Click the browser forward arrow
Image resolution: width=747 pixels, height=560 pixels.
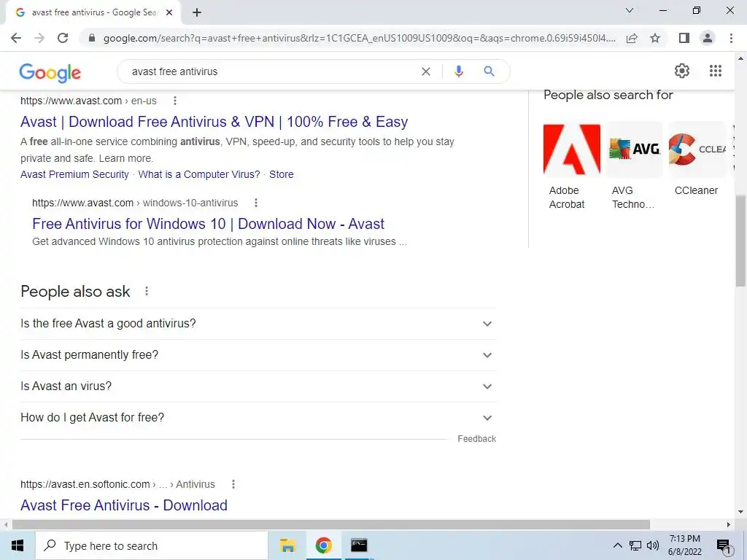[x=39, y=38]
